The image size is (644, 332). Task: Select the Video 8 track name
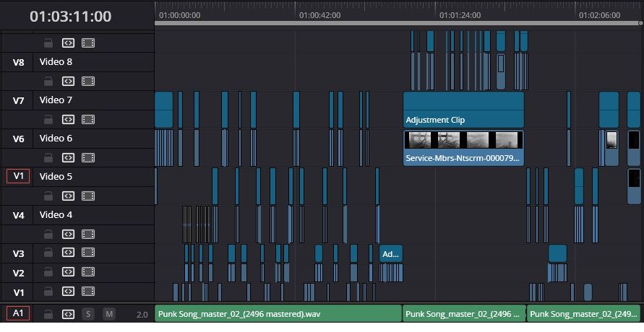[56, 62]
